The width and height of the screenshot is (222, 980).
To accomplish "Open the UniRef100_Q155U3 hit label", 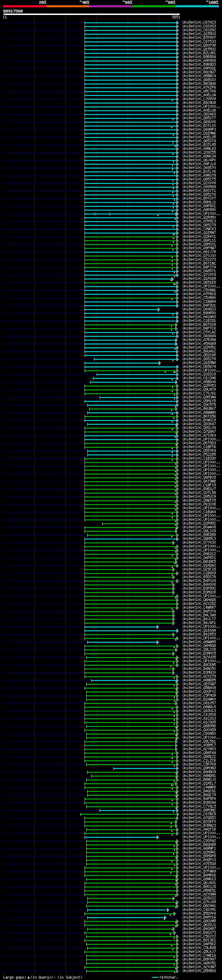I will 199,34.
